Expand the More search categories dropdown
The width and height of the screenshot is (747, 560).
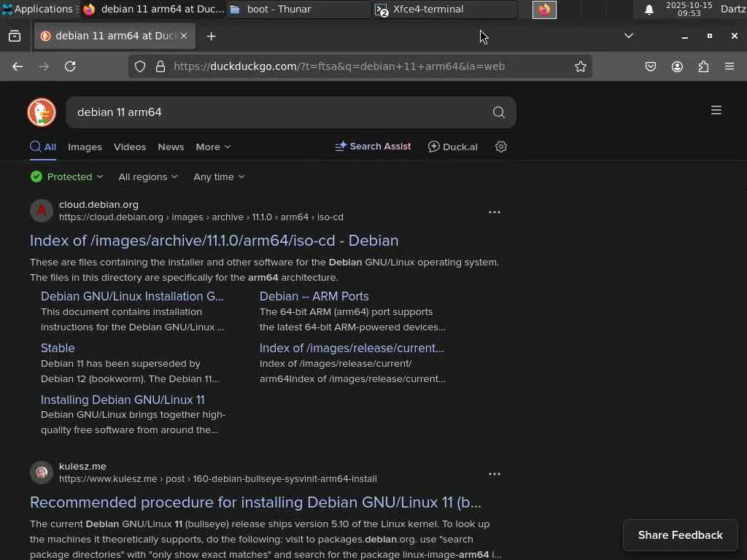click(x=213, y=147)
